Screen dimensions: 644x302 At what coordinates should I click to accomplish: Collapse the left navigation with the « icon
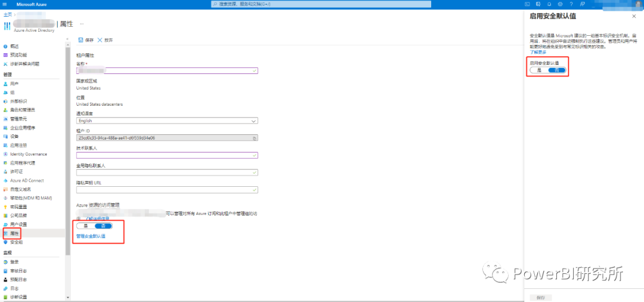[x=67, y=39]
